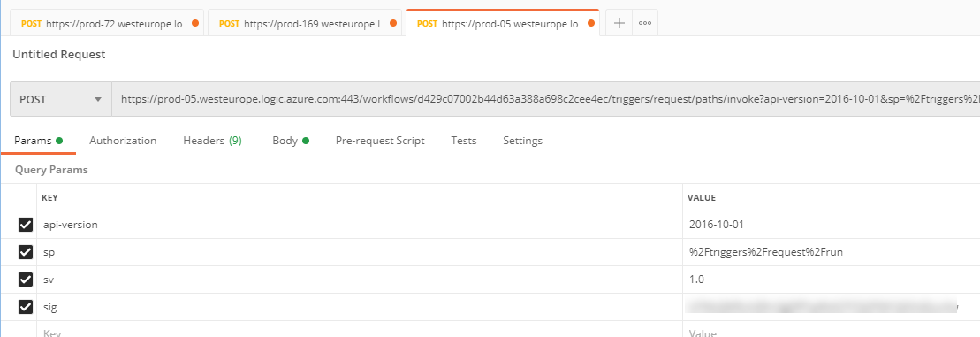Open the Tests tab
This screenshot has width=980, height=337.
pos(464,141)
